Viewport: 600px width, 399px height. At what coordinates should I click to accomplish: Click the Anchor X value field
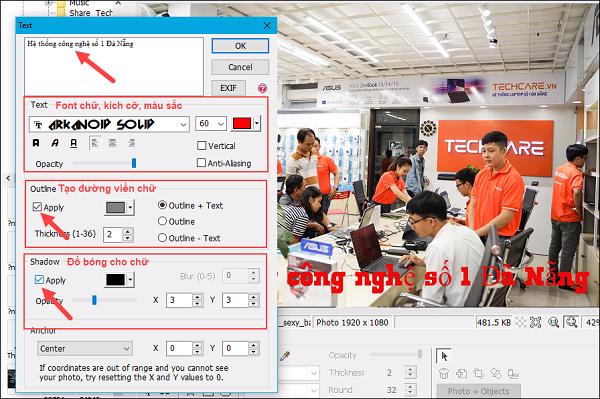pos(179,348)
